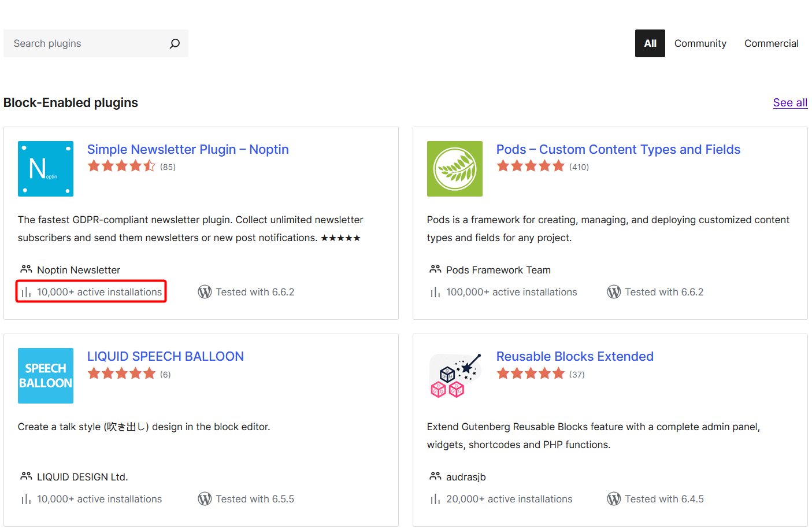Switch to the Commercial filter
The width and height of the screenshot is (812, 529).
tap(772, 43)
